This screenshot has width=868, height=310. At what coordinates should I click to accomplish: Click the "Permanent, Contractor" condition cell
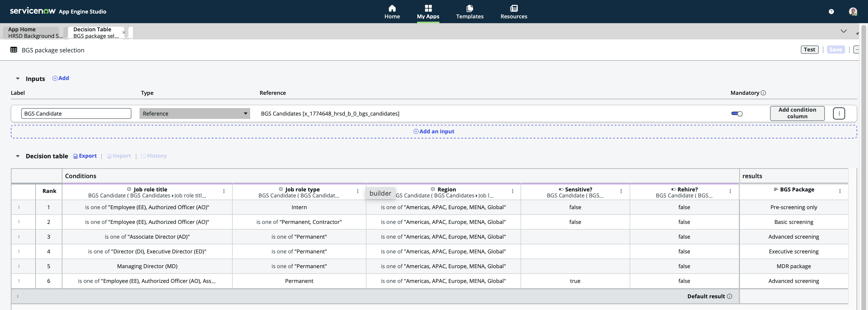pos(299,222)
